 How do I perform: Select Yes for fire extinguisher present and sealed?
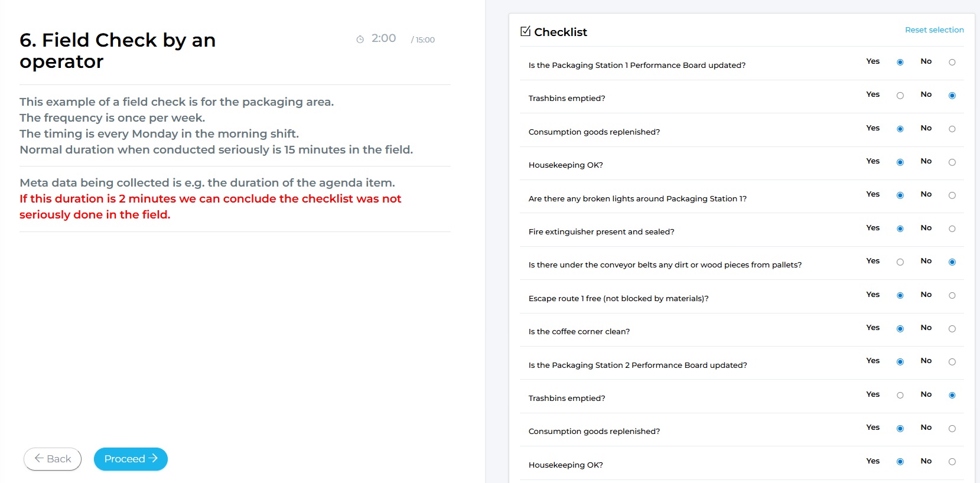coord(900,229)
